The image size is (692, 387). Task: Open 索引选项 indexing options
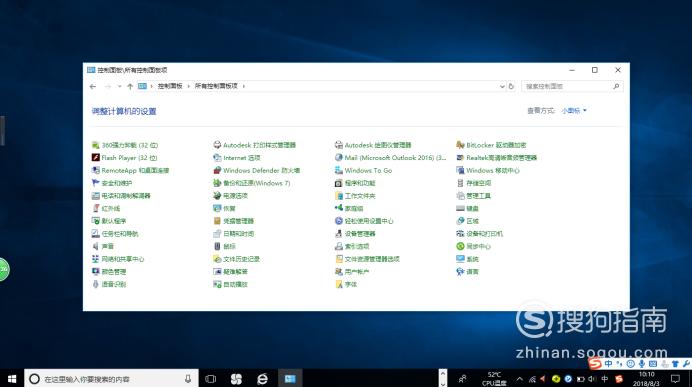352,246
